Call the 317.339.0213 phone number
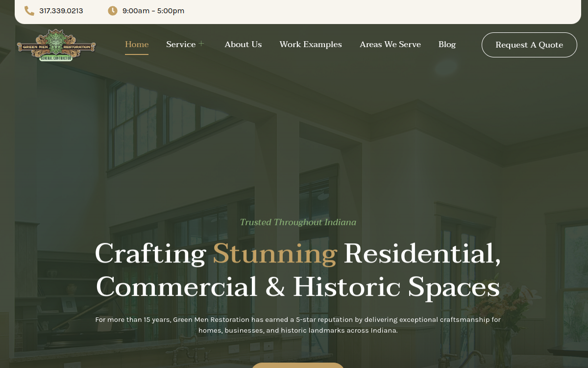This screenshot has height=368, width=588. (61, 11)
